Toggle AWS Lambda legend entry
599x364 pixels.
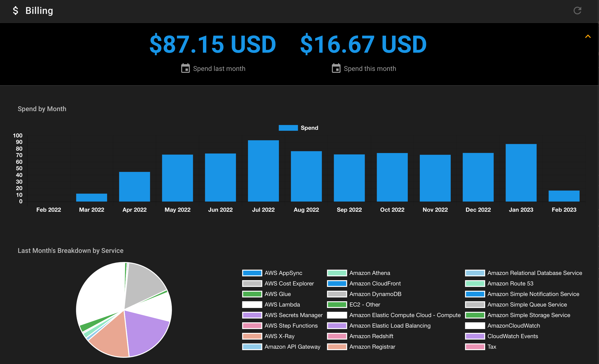coord(271,304)
